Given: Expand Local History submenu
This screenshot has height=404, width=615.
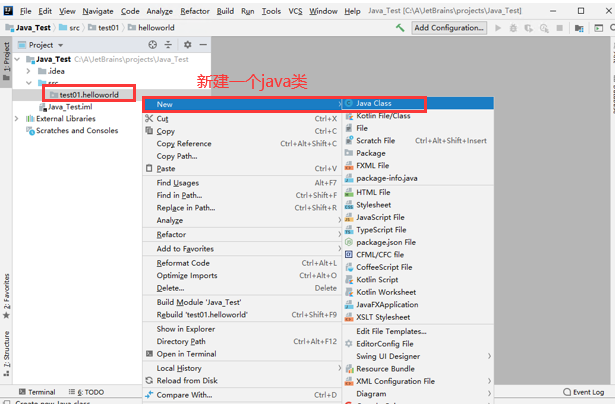Looking at the screenshot, I should pyautogui.click(x=242, y=368).
